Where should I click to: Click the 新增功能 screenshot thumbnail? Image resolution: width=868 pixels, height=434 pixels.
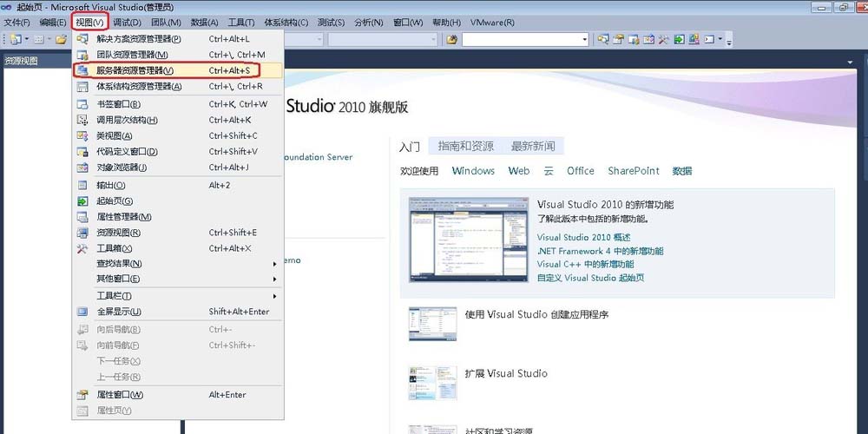point(469,240)
